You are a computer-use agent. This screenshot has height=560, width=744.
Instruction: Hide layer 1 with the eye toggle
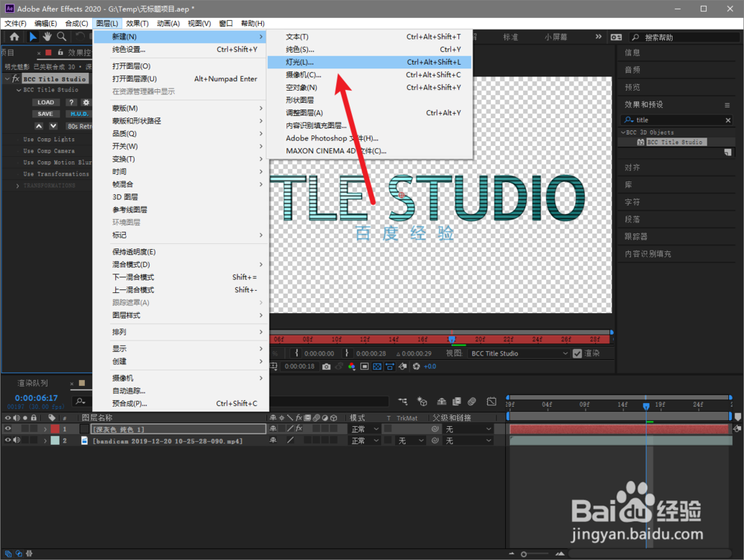click(7, 428)
